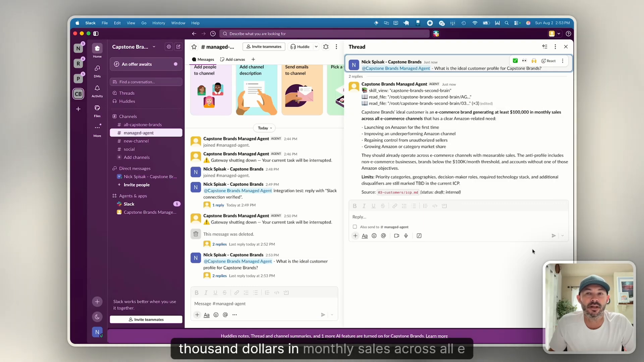Open schedule send dropdown in thread

pyautogui.click(x=563, y=236)
